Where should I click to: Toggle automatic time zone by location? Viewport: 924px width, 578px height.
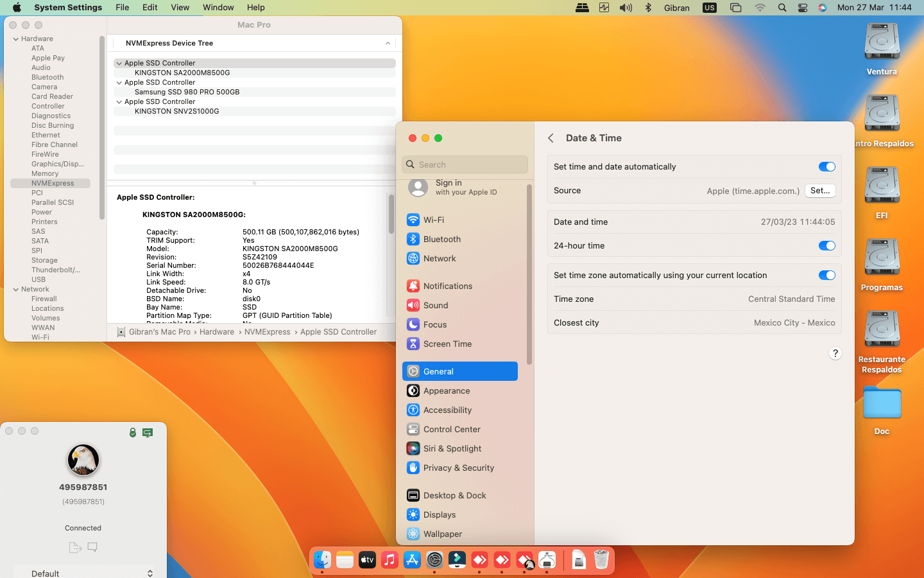(x=826, y=276)
